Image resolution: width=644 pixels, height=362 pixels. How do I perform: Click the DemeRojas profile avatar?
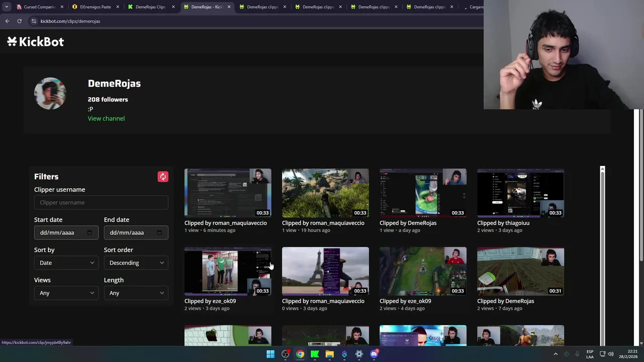coord(50,94)
